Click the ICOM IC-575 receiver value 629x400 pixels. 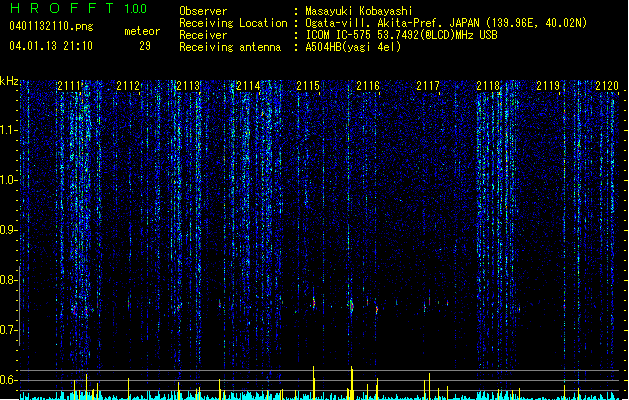(401, 35)
